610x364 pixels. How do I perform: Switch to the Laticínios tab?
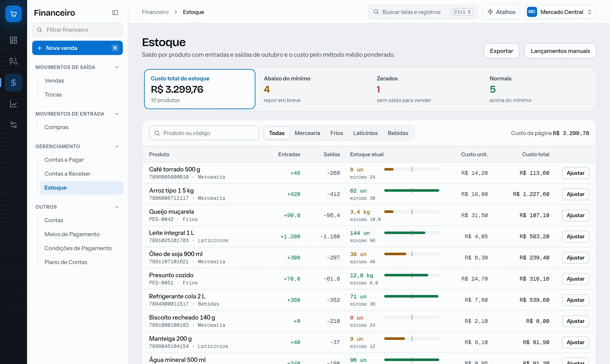click(365, 133)
